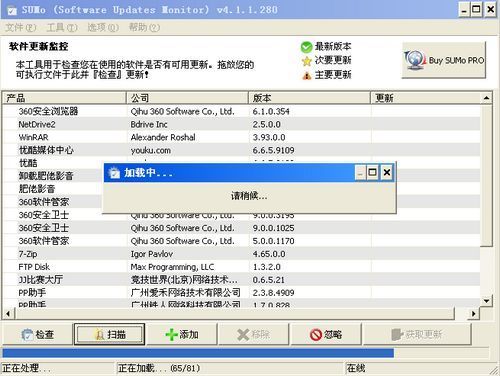The height and width of the screenshot is (376, 500).
Task: Select the PP助手 version 2.3.8.4909 row
Action: (242, 293)
